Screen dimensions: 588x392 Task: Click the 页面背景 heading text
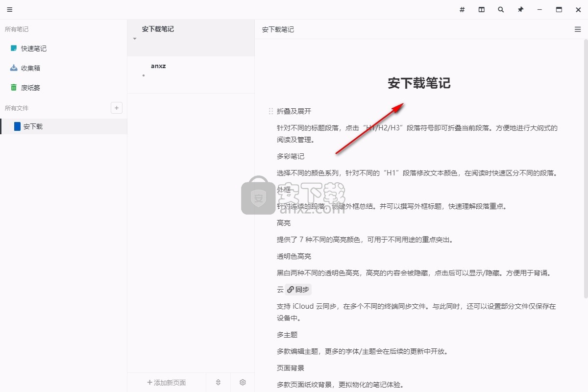[x=291, y=368]
